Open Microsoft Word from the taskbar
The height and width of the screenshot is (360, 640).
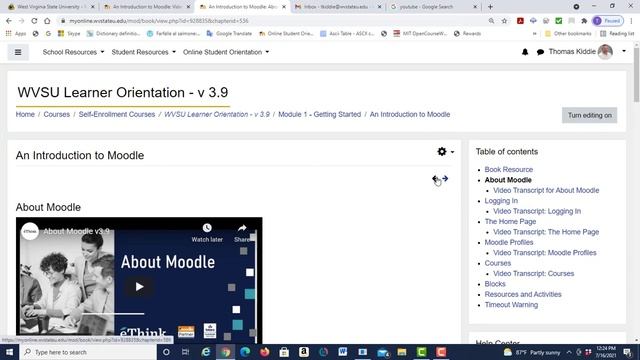342,352
